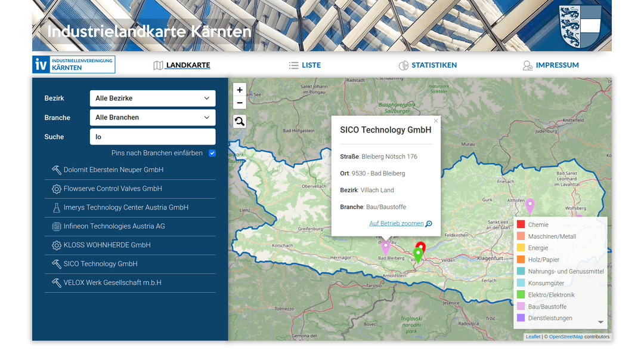Select SICO Technology GmbH in results list
The image size is (644, 363).
point(130,264)
